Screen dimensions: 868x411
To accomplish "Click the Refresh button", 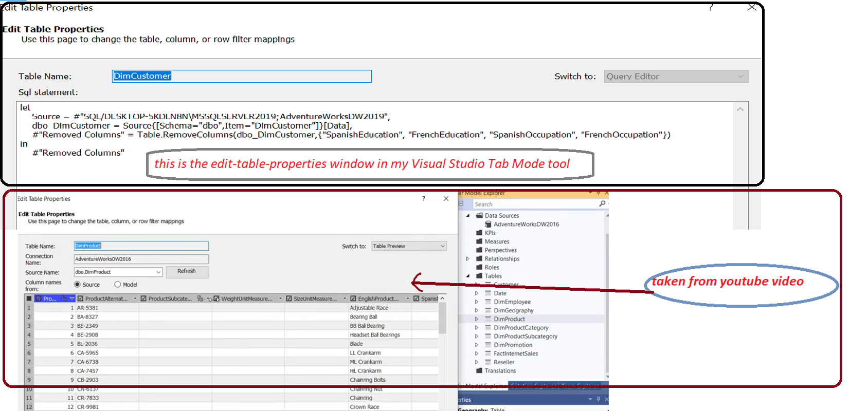I will pos(187,271).
